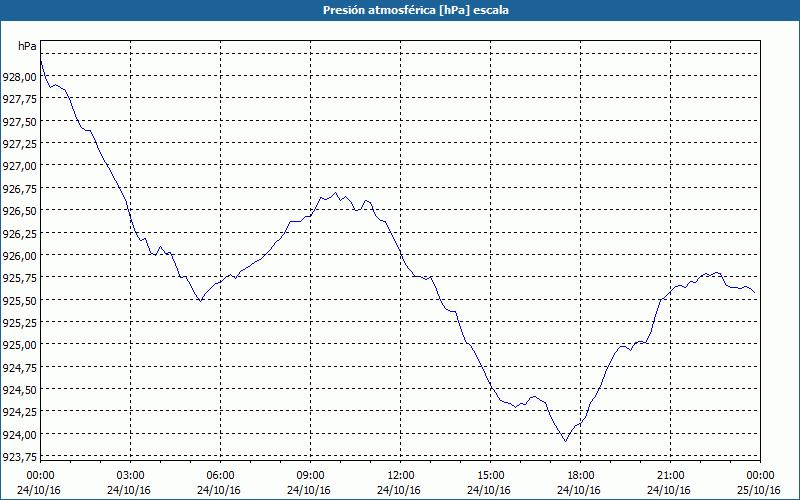Screen dimensions: 800x500
Task: Select the 927,25 axis value
Action: (x=20, y=144)
